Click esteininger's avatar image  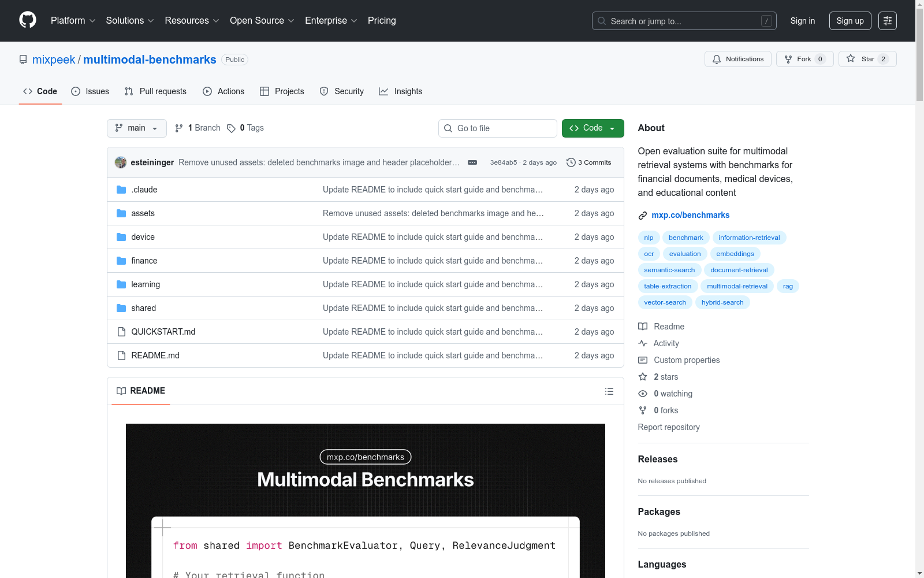121,162
